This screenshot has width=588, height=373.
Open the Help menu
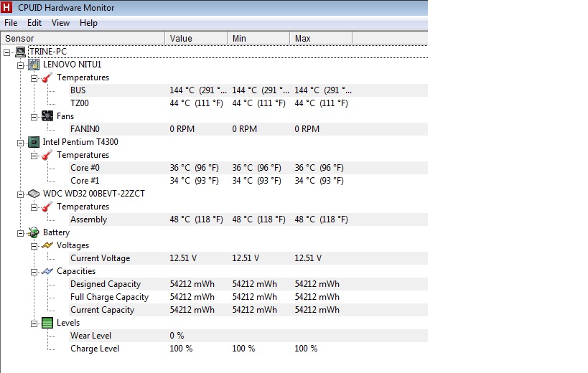[88, 23]
